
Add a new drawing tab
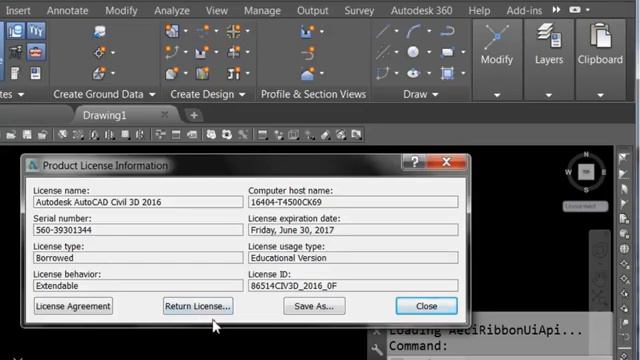pos(194,116)
